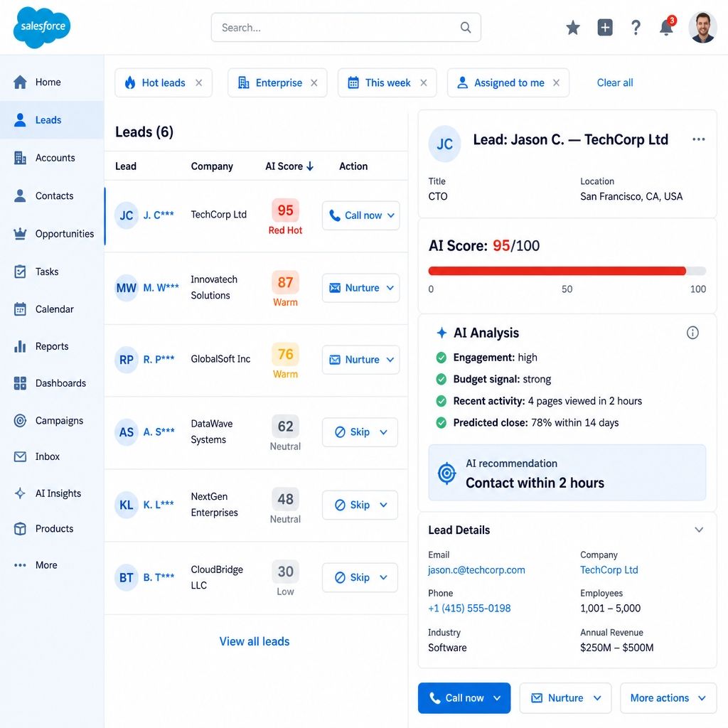
Task: Open Accounts from sidebar
Action: click(x=52, y=158)
